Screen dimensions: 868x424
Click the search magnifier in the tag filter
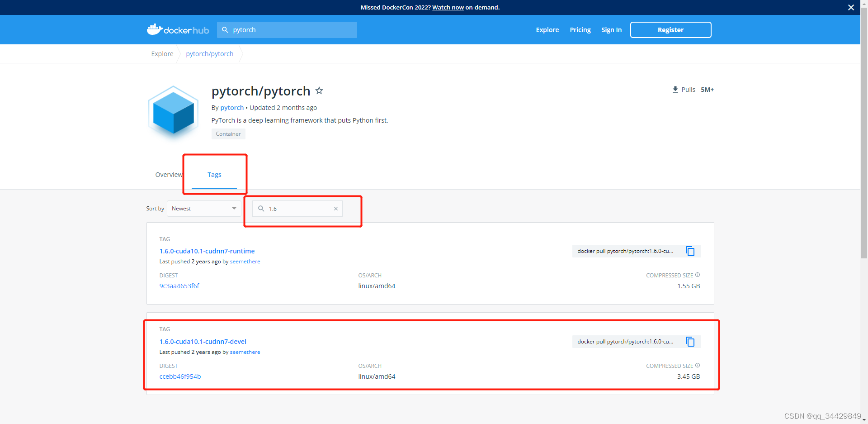(x=261, y=209)
